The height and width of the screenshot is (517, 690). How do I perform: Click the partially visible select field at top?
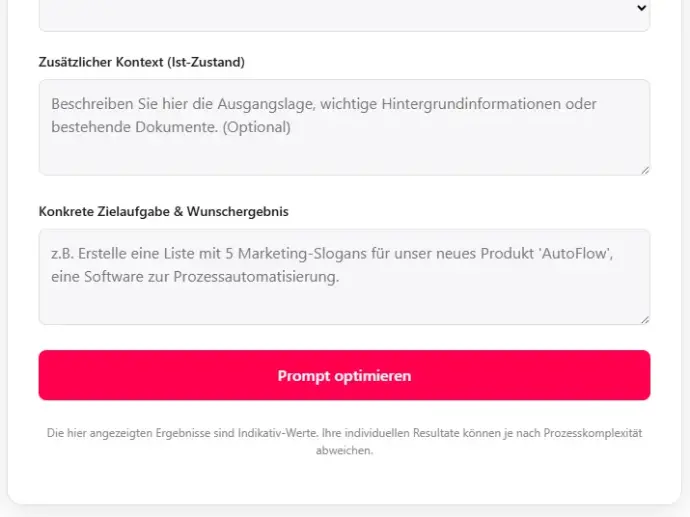pos(340,12)
